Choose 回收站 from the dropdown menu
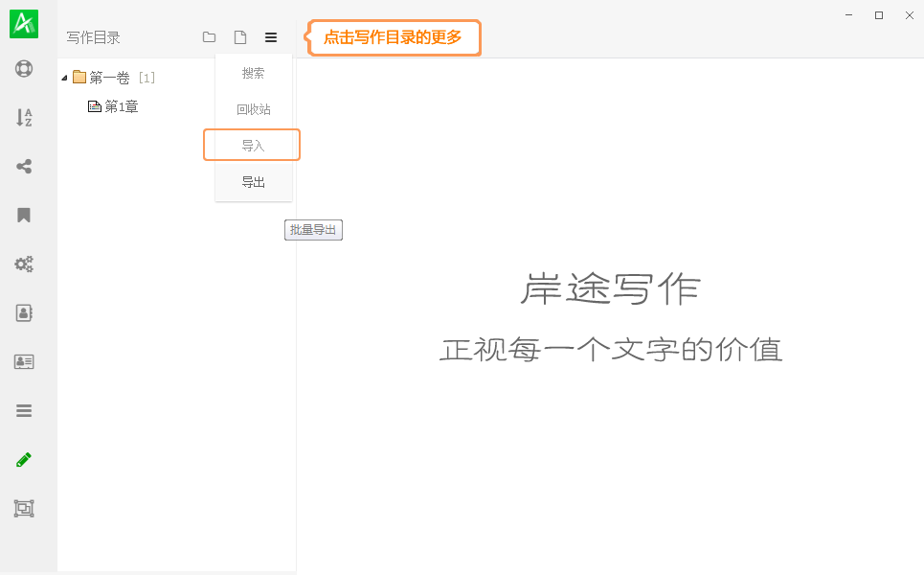924x575 pixels. [254, 109]
